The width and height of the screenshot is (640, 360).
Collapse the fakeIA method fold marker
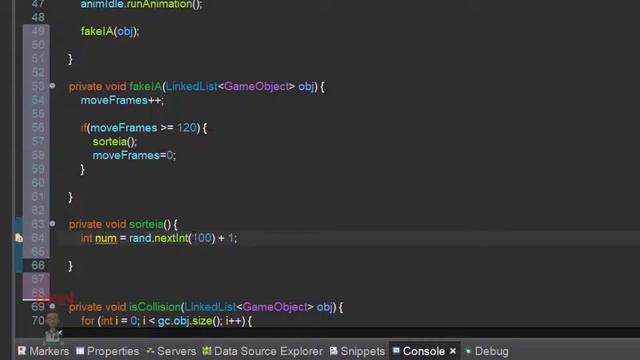point(52,86)
